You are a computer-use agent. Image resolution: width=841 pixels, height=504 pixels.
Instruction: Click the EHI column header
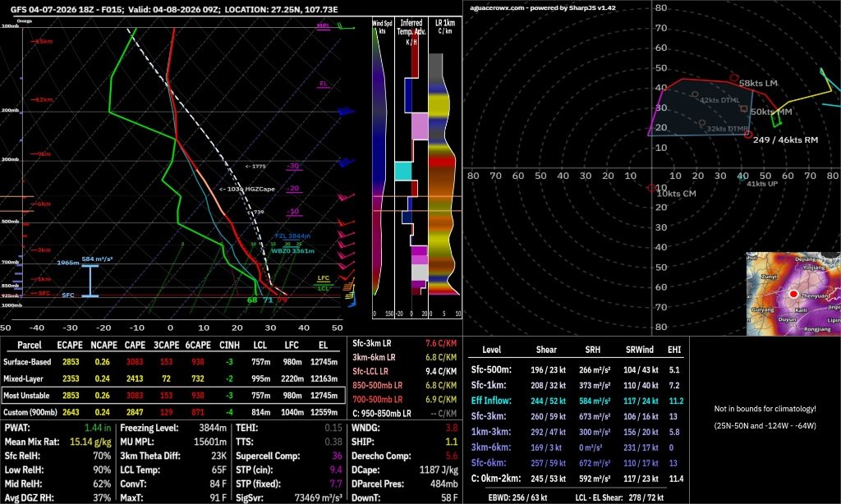(674, 350)
